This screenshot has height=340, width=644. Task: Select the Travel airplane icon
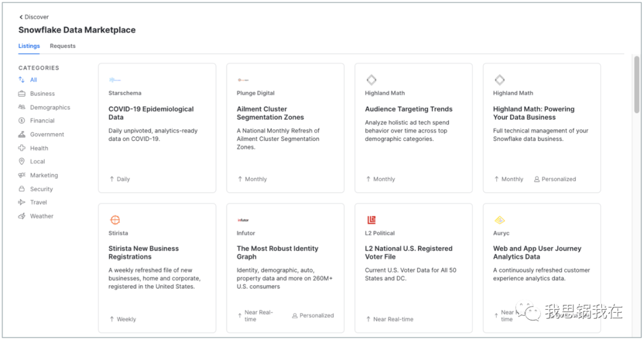(22, 202)
